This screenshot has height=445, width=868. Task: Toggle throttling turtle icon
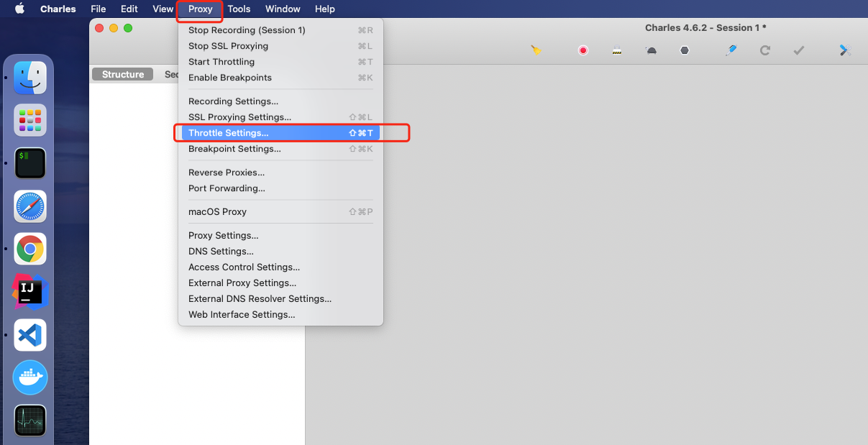(651, 50)
